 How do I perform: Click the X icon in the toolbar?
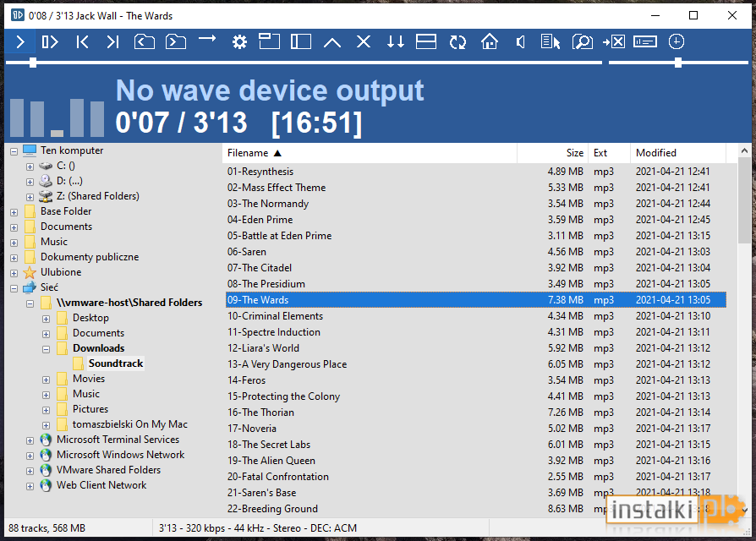[x=364, y=42]
